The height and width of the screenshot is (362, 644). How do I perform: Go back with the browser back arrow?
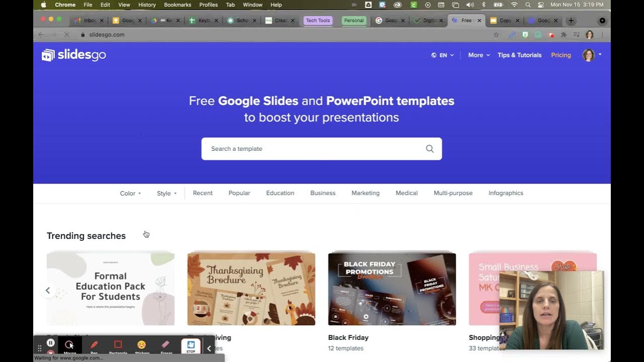(41, 35)
